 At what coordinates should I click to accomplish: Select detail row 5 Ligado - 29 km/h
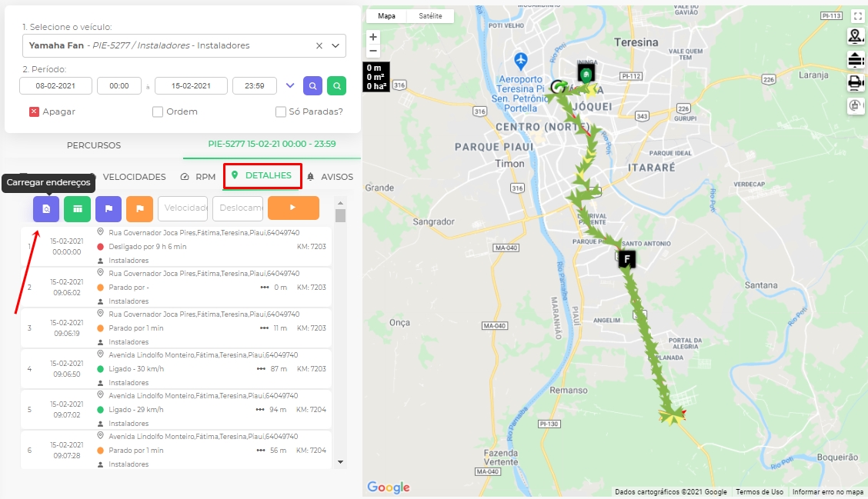pos(176,410)
